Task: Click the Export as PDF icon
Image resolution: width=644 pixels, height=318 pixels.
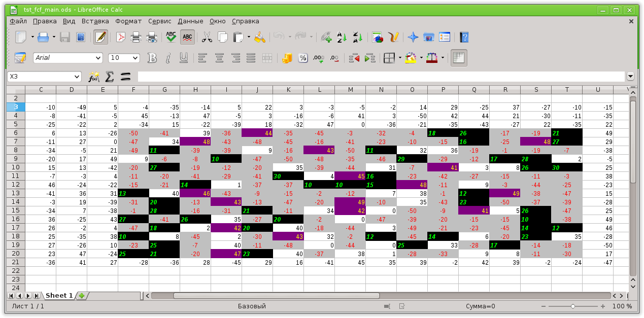Action: click(120, 37)
